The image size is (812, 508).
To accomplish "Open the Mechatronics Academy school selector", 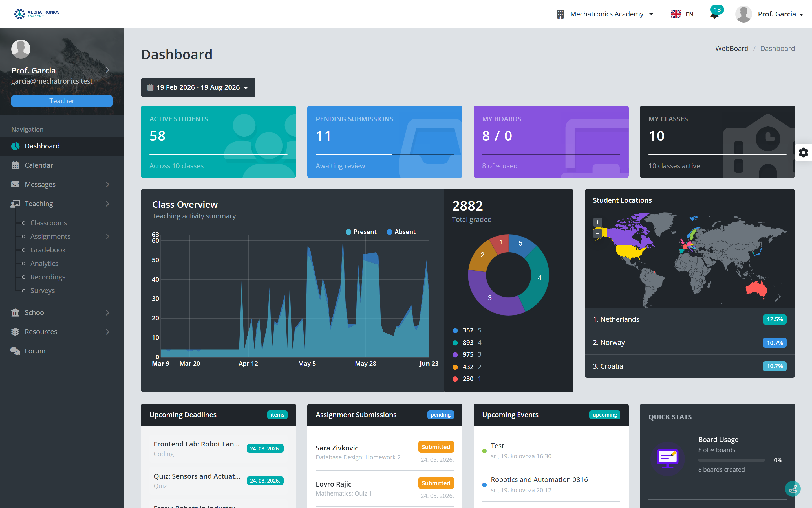I will (605, 14).
